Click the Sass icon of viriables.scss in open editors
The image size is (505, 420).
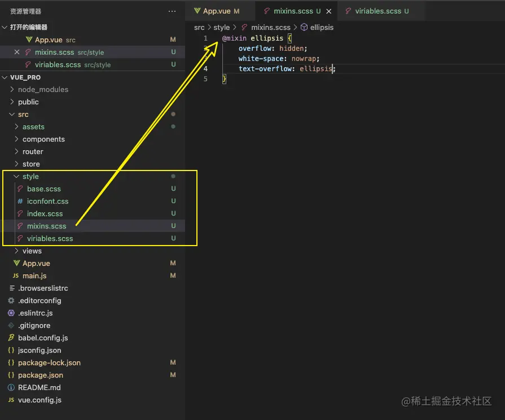tap(28, 65)
